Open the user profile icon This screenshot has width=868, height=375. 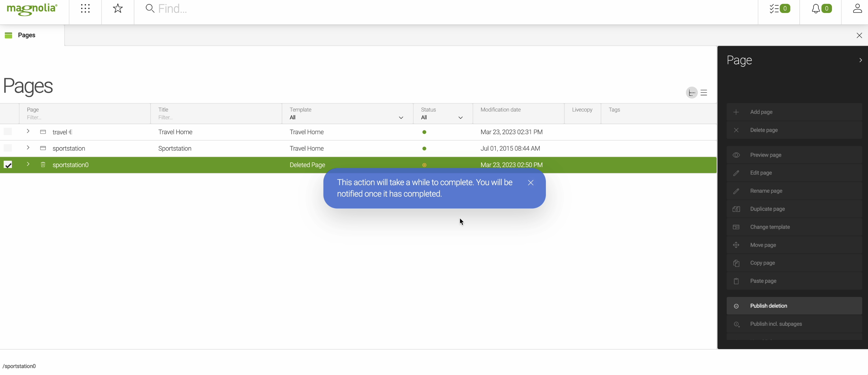point(857,8)
